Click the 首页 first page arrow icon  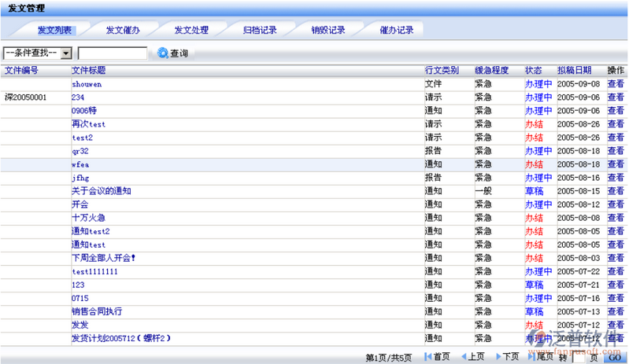pos(427,357)
